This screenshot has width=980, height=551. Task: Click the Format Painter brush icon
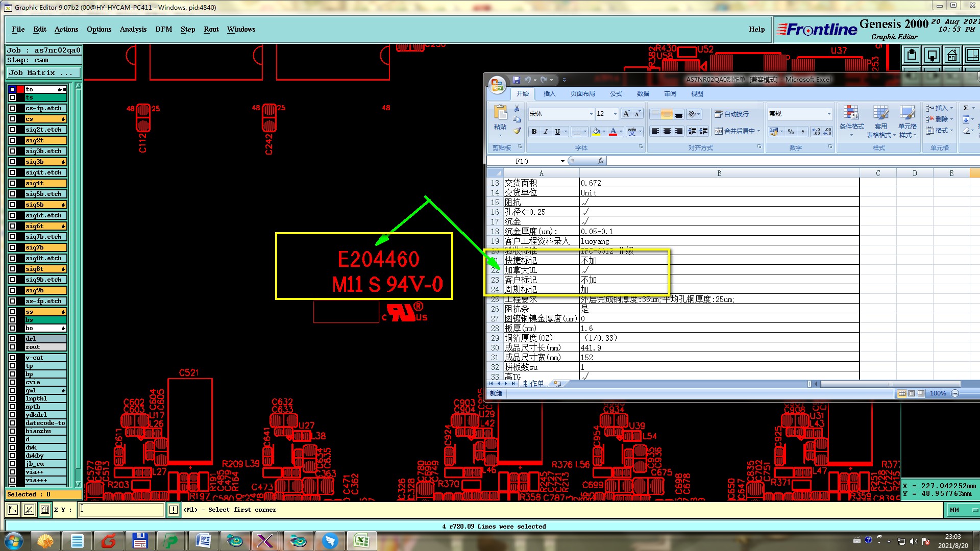coord(517,131)
